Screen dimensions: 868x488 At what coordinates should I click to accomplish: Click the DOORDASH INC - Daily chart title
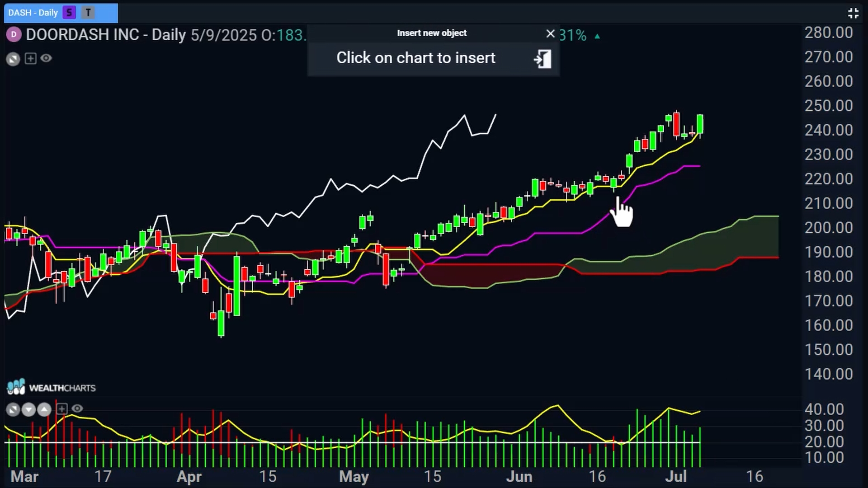(x=106, y=35)
